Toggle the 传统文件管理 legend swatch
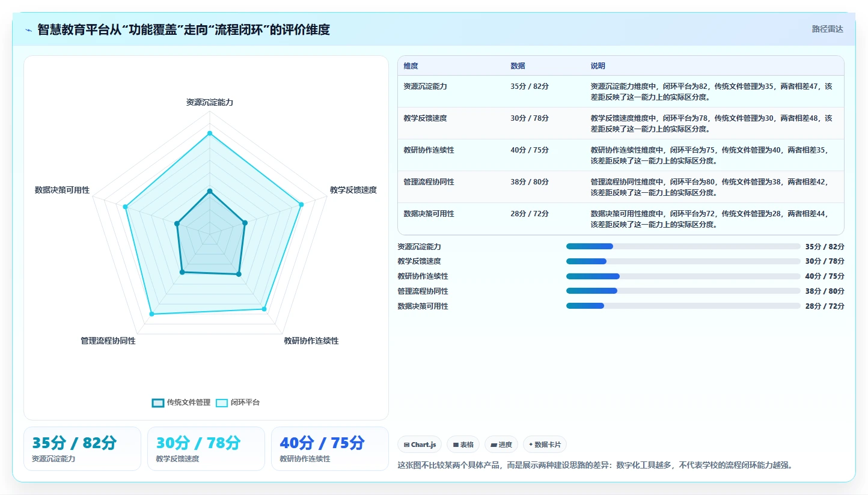 coord(158,402)
